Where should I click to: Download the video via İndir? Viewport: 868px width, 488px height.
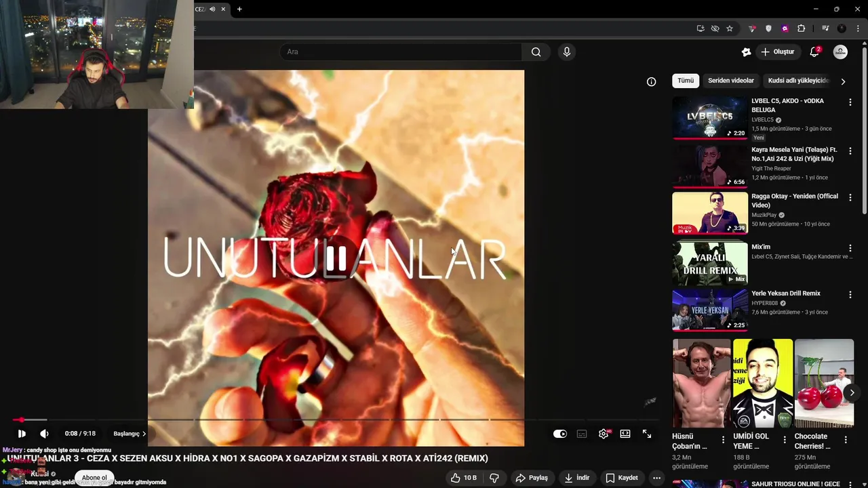point(577,478)
